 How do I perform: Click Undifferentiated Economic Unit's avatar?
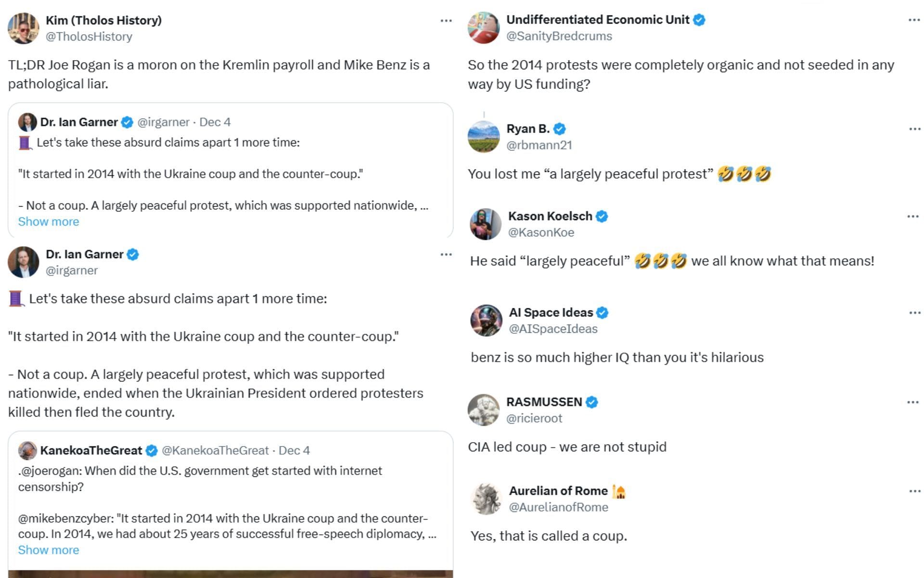[483, 28]
